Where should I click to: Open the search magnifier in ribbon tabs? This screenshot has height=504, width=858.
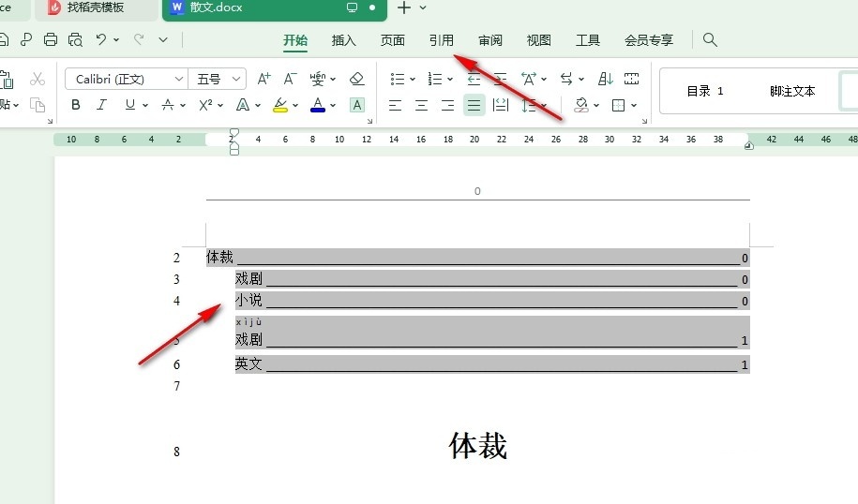pos(710,39)
